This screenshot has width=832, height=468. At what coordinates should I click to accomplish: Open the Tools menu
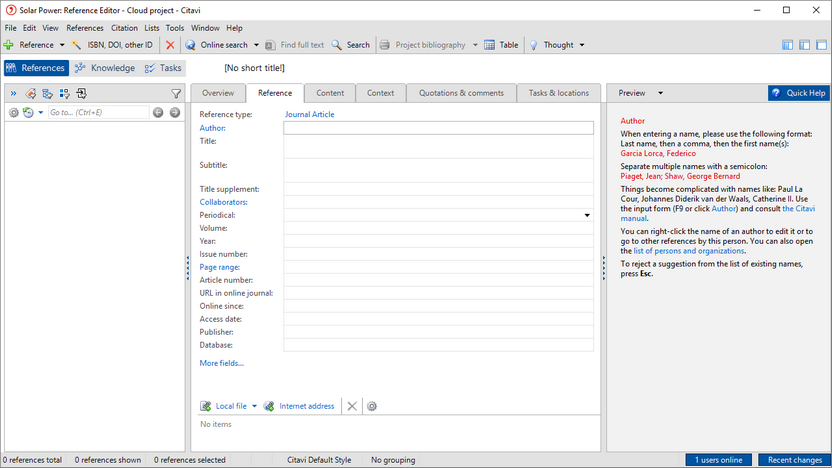click(175, 28)
